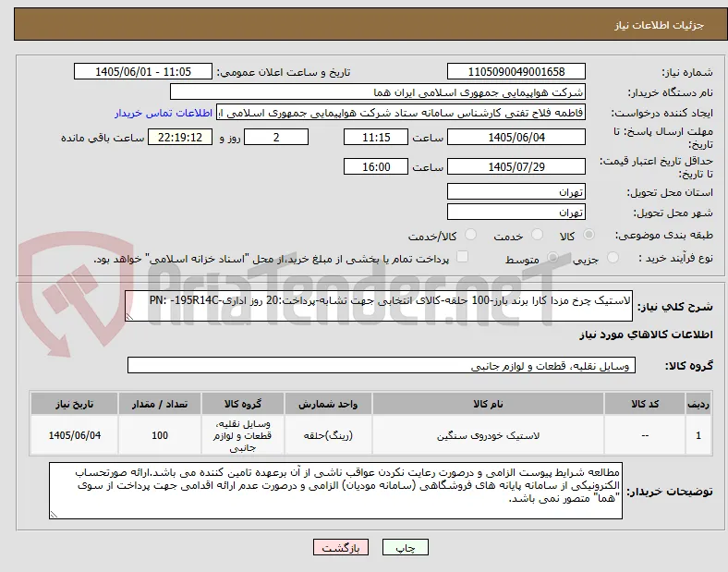
Task: Click the ساعت باقی مانده label
Action: click(x=103, y=138)
